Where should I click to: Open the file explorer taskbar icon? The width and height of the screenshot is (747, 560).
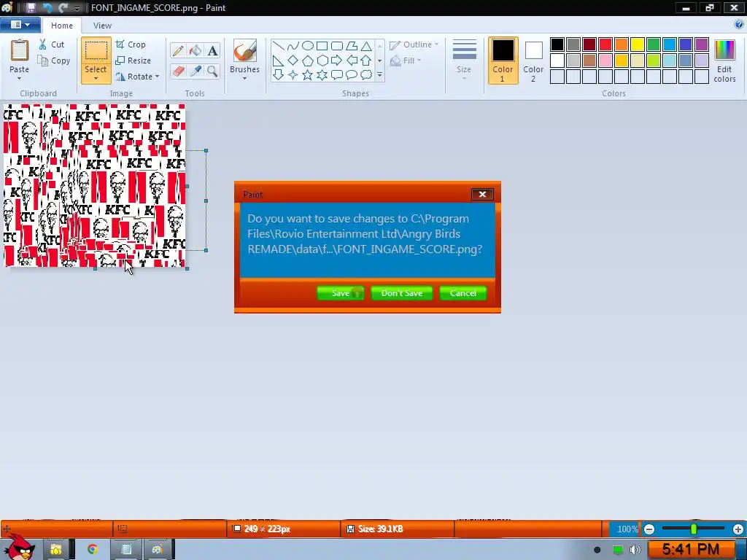(x=56, y=550)
